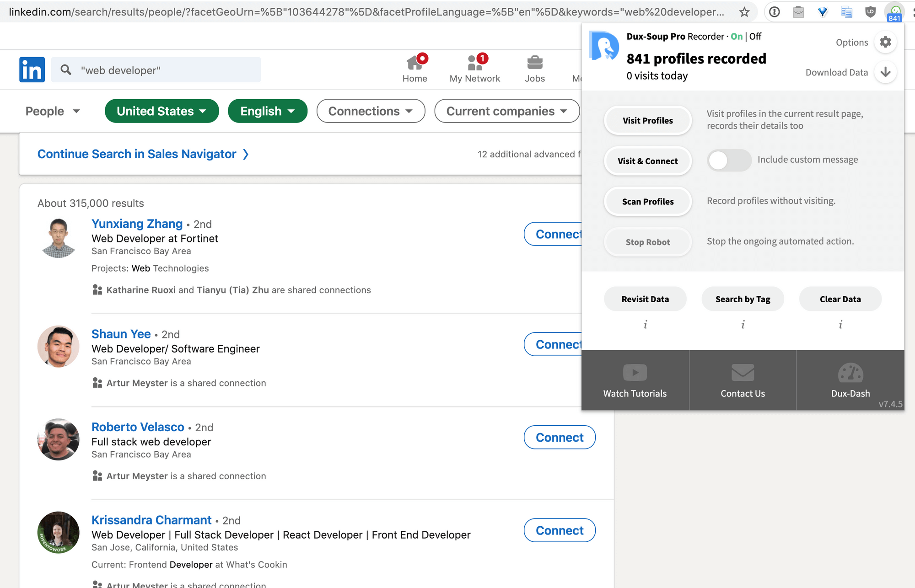Click the Dux-Soup Visit & Connect button
The image size is (915, 588).
point(647,160)
